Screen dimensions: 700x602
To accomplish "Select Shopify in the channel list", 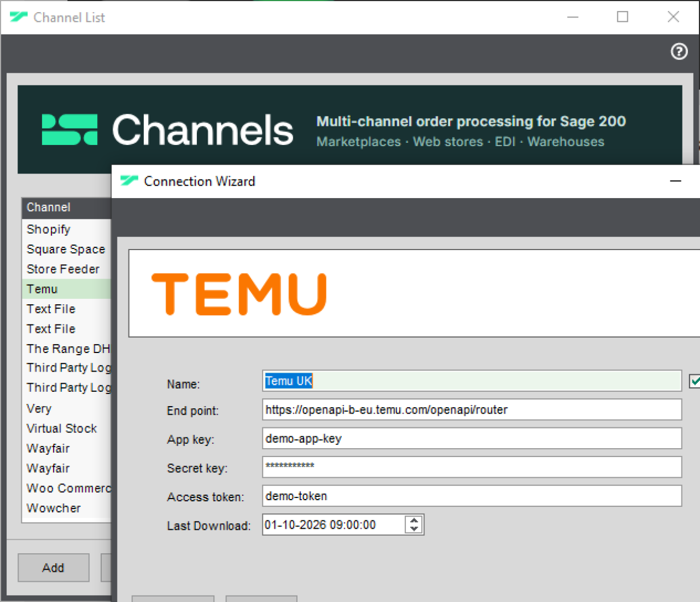I will coord(67,229).
